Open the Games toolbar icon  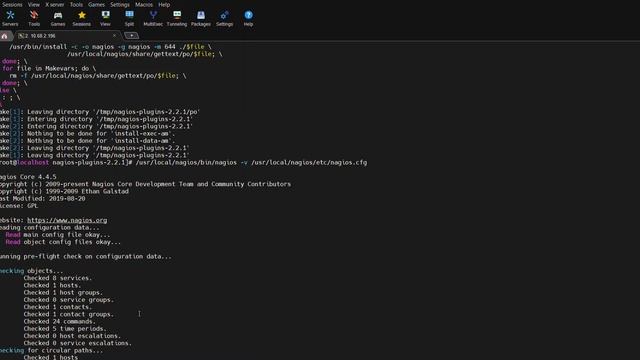(x=58, y=18)
